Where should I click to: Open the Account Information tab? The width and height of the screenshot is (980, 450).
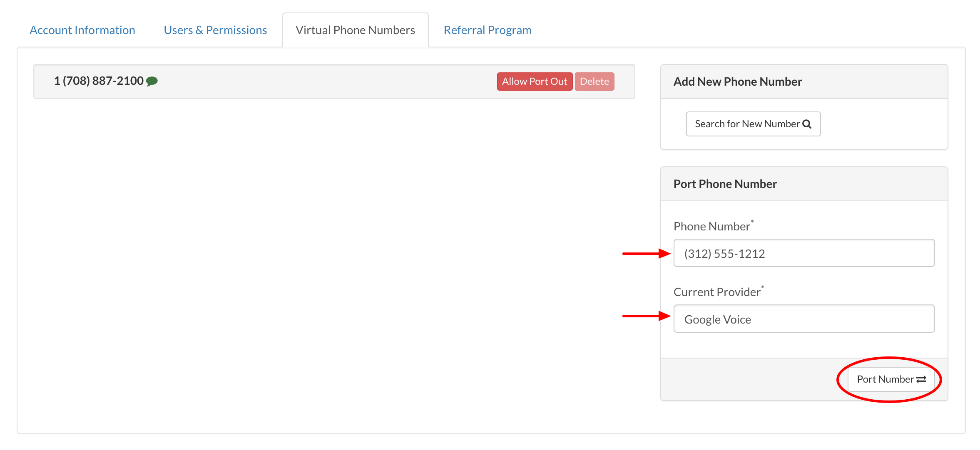(82, 30)
